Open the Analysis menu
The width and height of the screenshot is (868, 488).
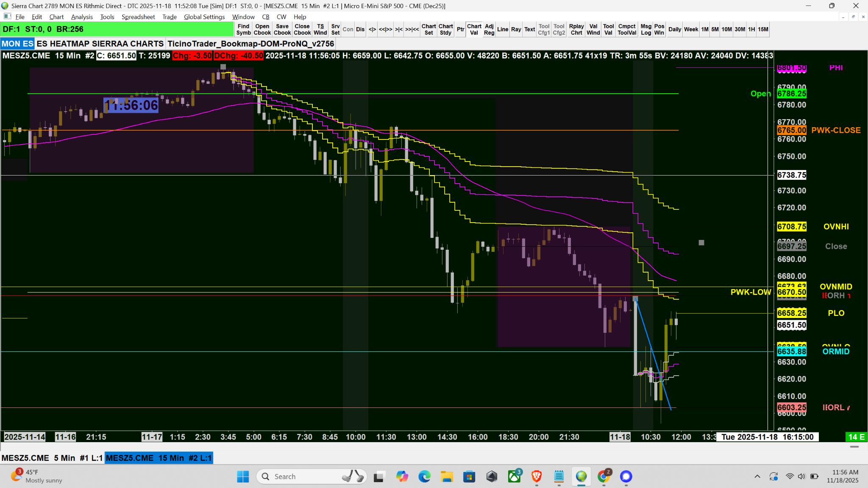(x=82, y=17)
